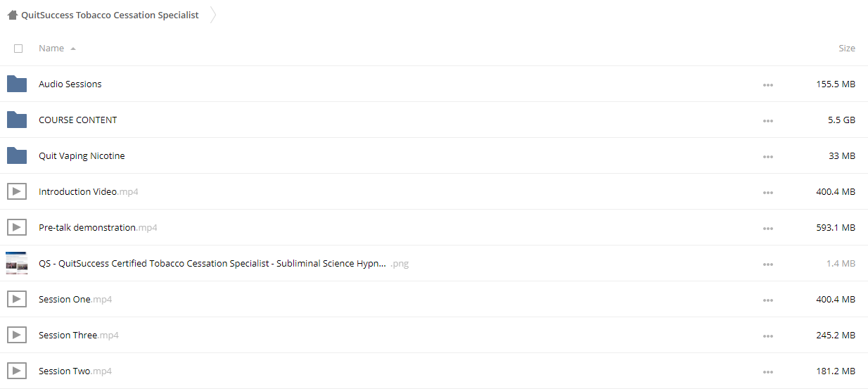Open more options for Audio Sessions

click(767, 84)
